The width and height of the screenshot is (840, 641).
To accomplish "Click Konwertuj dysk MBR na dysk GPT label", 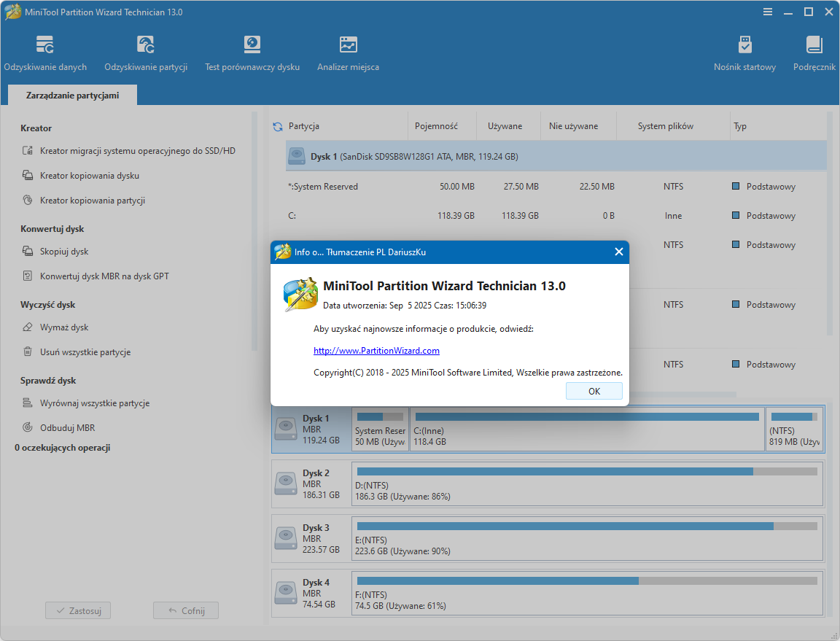I will coord(104,276).
